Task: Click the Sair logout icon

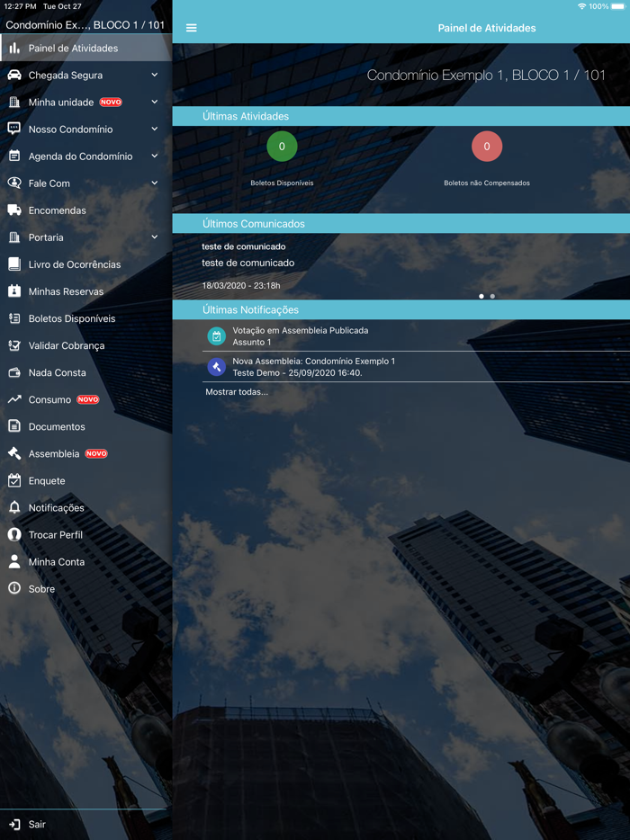Action: (14, 825)
